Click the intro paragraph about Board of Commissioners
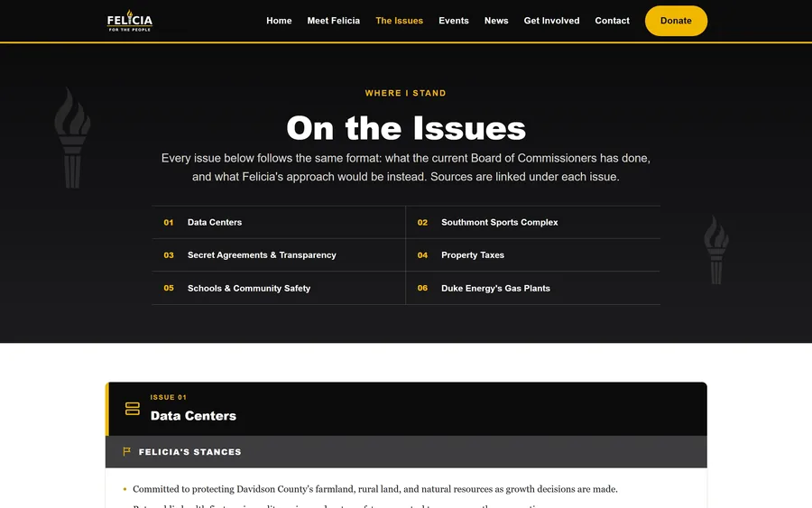812x508 pixels. pyautogui.click(x=406, y=167)
